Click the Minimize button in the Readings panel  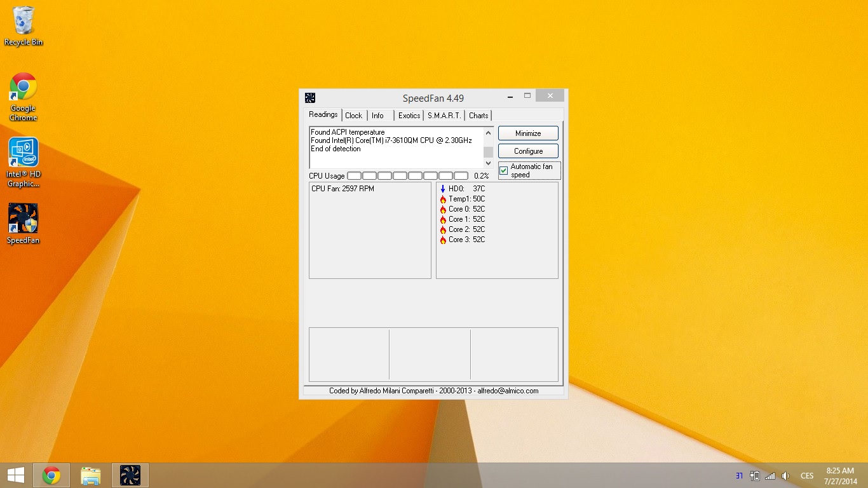coord(528,133)
